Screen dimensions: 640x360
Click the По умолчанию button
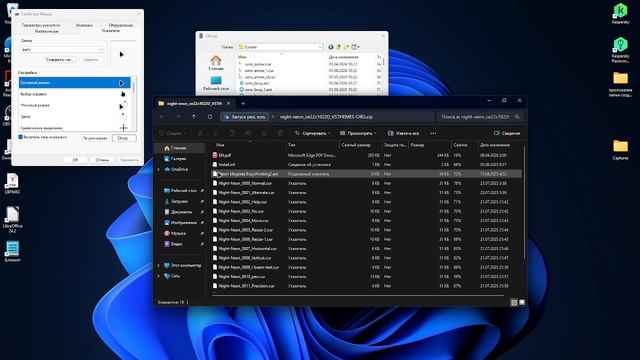pyautogui.click(x=95, y=138)
